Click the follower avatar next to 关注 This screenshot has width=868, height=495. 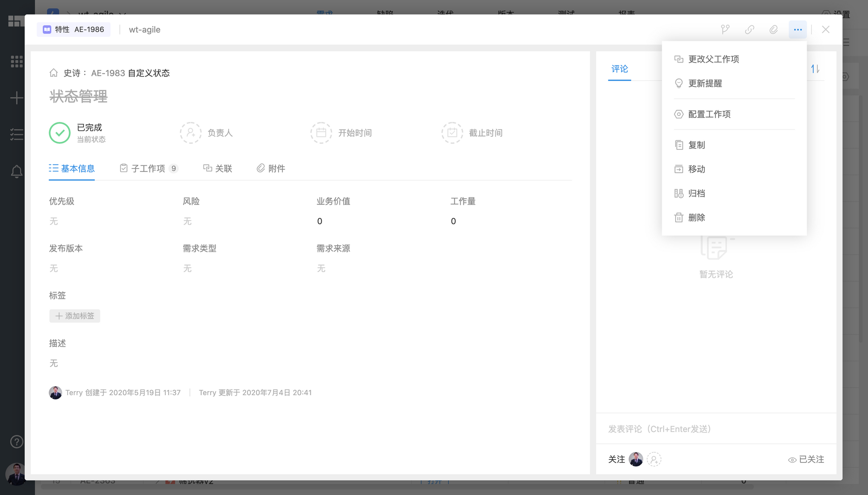pyautogui.click(x=636, y=459)
